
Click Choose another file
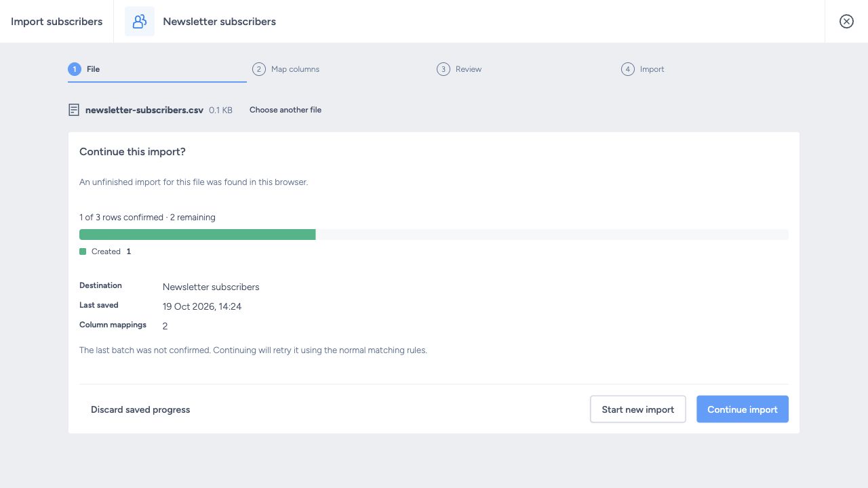pyautogui.click(x=285, y=110)
